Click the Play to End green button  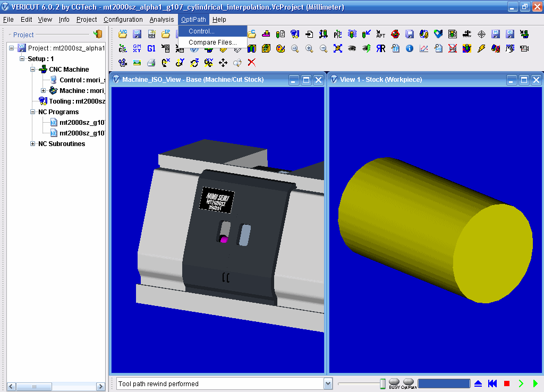click(x=535, y=384)
